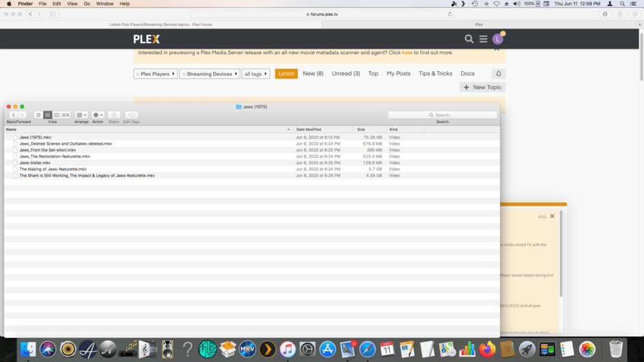The width and height of the screenshot is (644, 362).
Task: Open the all tags dropdown
Action: (x=255, y=74)
